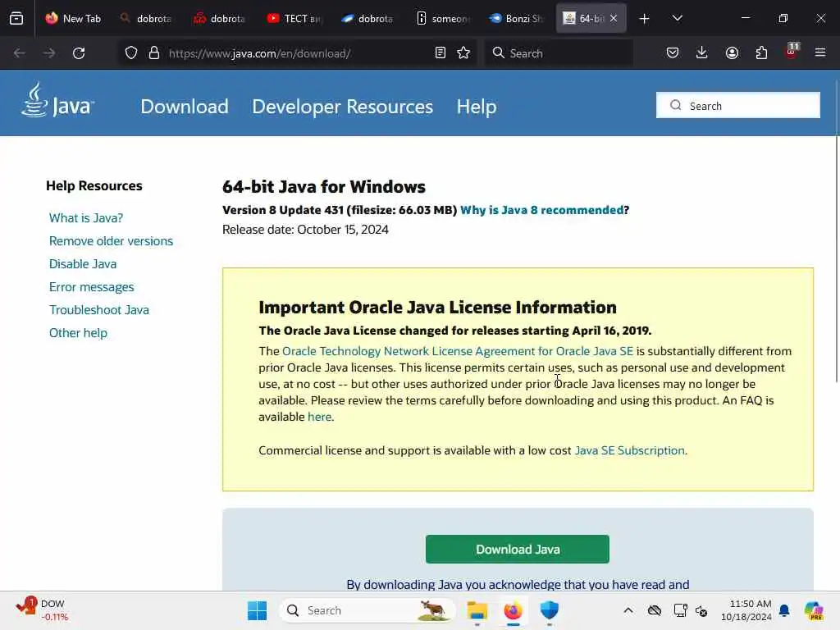The width and height of the screenshot is (840, 630).
Task: Open the FAQ 'here' link
Action: click(x=319, y=417)
